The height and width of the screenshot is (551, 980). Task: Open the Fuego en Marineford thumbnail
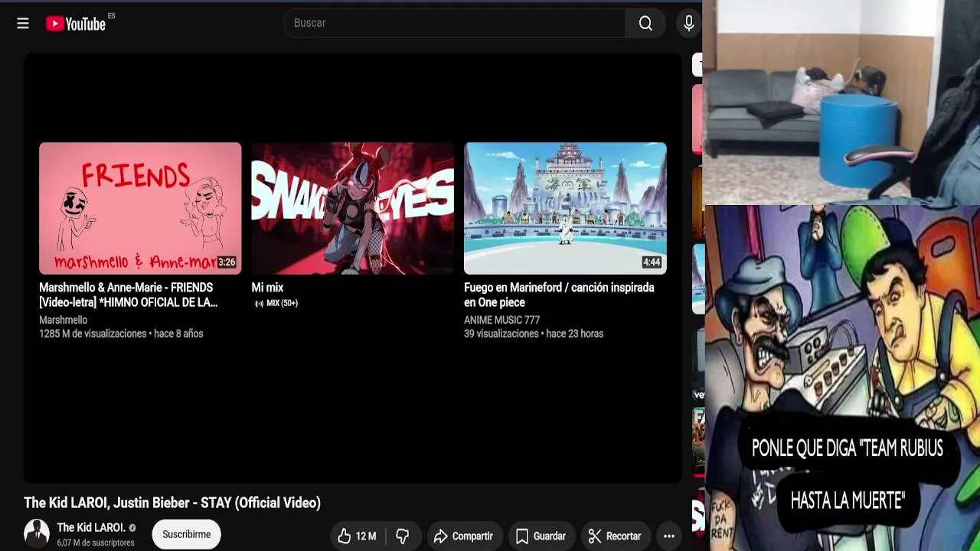tap(565, 208)
